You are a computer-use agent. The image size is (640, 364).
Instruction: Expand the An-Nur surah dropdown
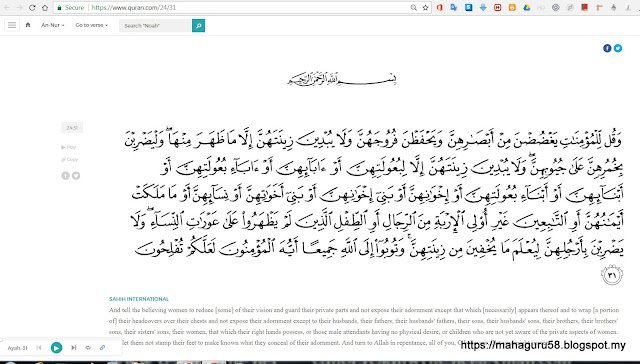coord(53,25)
